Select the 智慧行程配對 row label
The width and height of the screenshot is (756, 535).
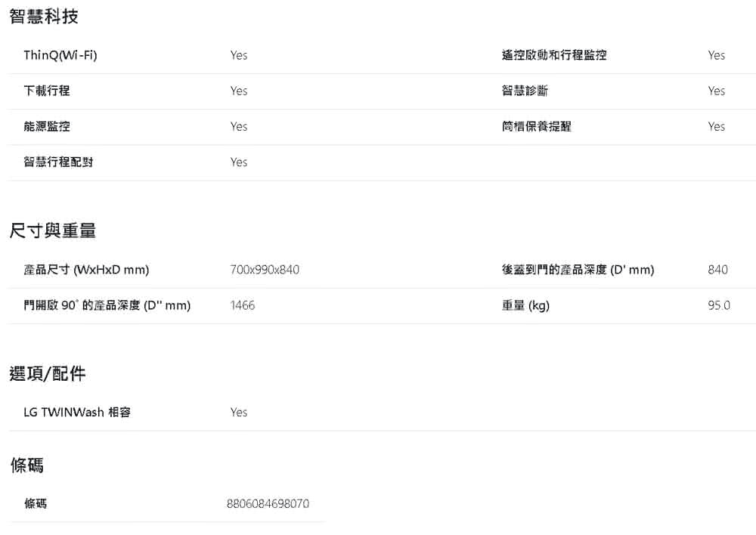[x=58, y=162]
